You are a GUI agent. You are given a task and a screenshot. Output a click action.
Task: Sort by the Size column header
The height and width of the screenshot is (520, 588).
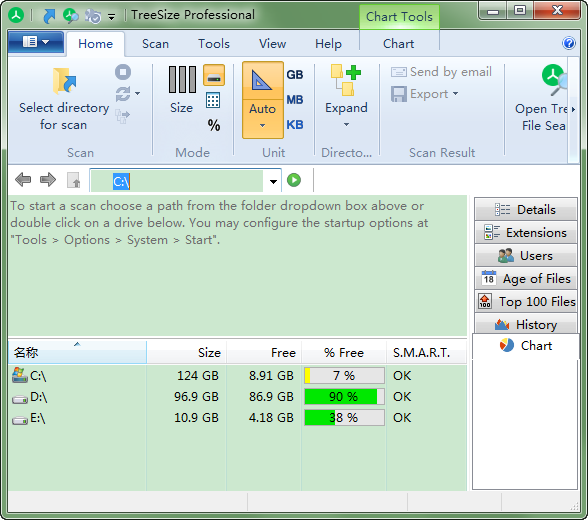[187, 352]
